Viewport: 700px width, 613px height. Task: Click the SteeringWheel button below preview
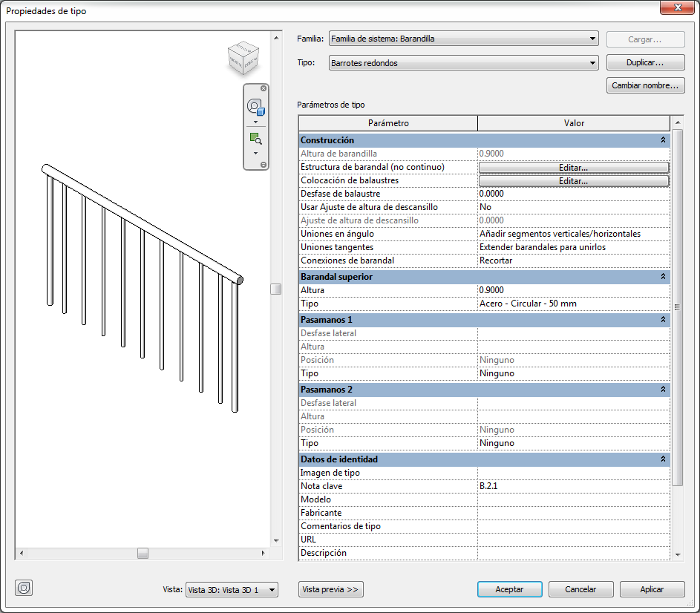point(24,588)
